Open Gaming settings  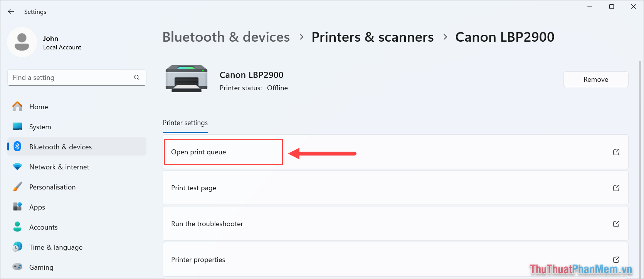[x=77, y=267]
